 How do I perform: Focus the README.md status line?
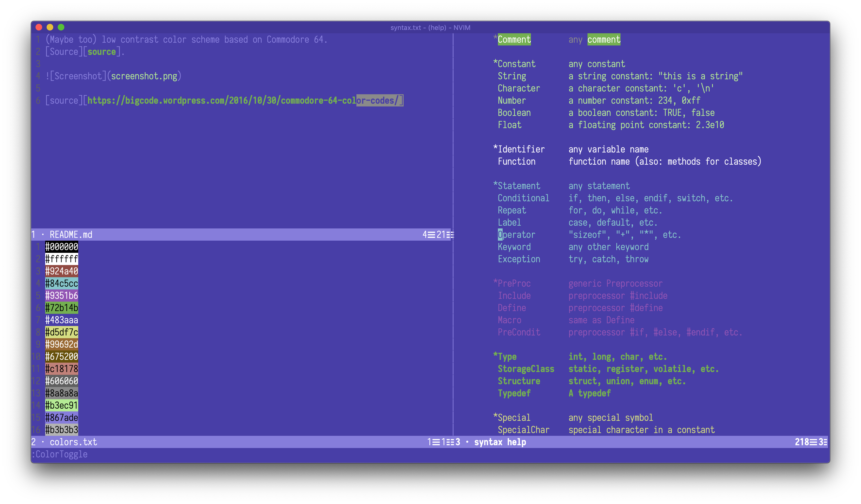(71, 235)
